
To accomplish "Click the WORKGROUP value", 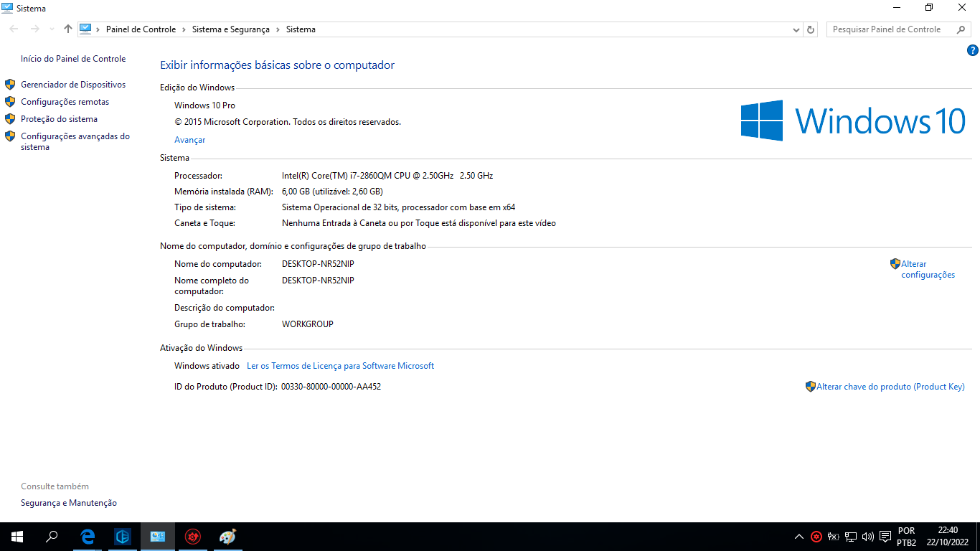I will pyautogui.click(x=308, y=324).
